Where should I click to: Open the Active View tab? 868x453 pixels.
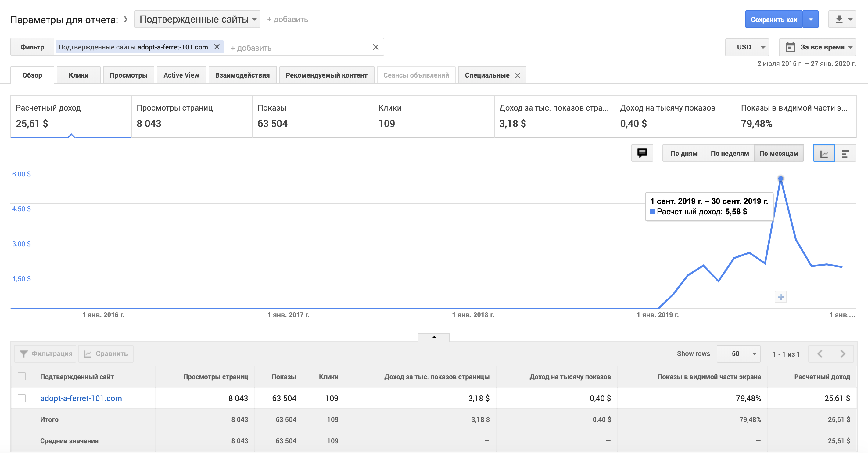[x=181, y=75]
